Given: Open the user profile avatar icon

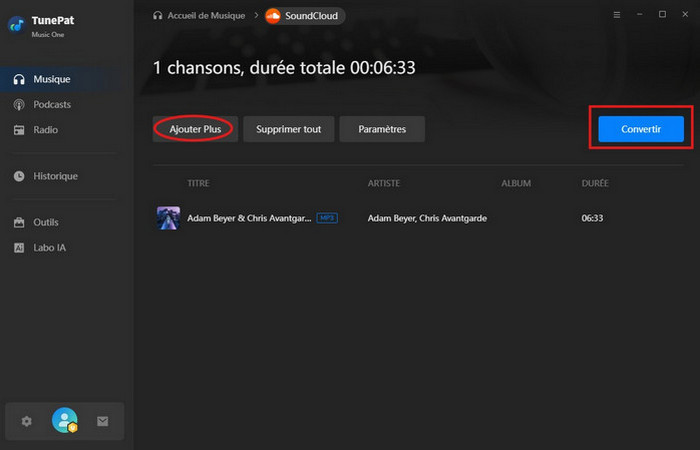Looking at the screenshot, I should [x=65, y=421].
